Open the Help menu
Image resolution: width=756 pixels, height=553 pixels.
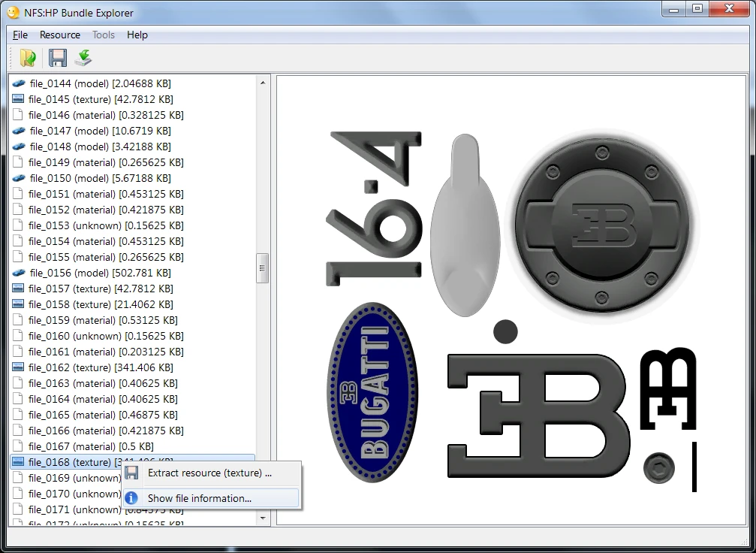(x=137, y=35)
